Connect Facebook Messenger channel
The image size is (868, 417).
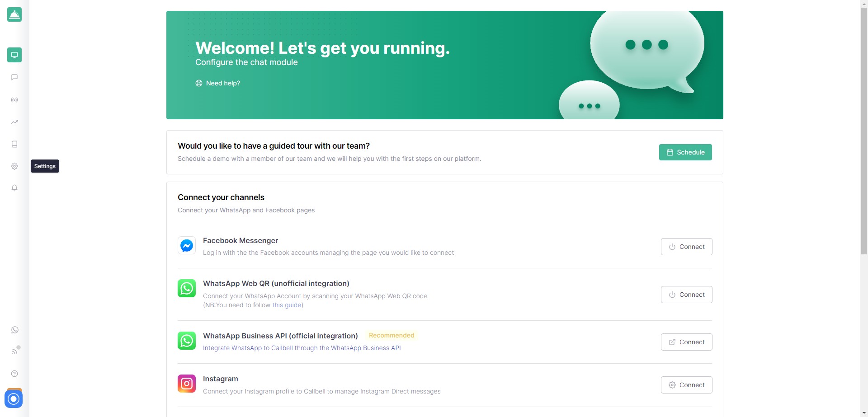pos(686,247)
